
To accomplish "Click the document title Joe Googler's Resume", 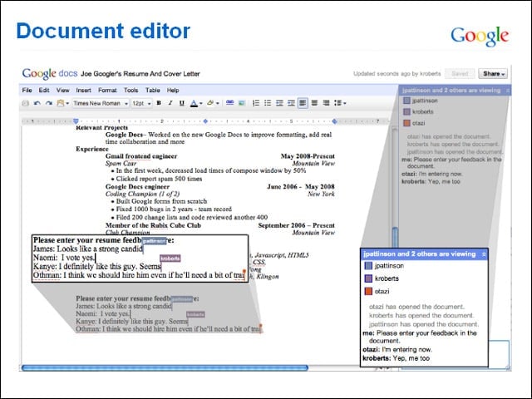I will pos(140,74).
